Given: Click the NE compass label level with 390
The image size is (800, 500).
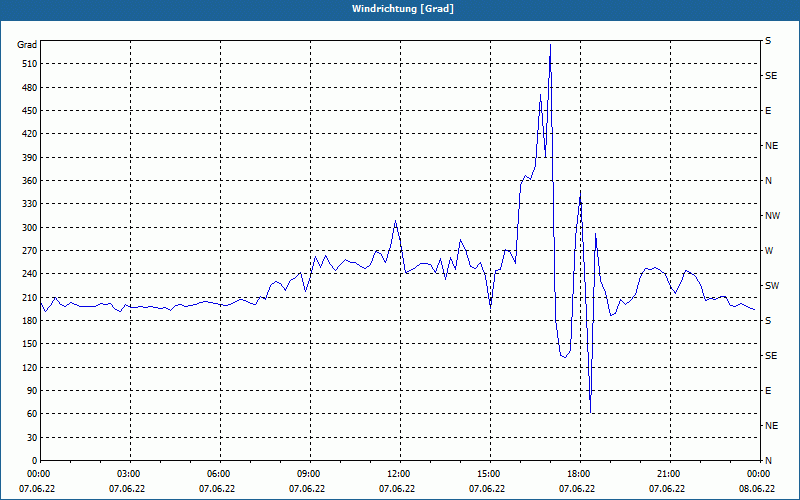Looking at the screenshot, I should (x=771, y=146).
